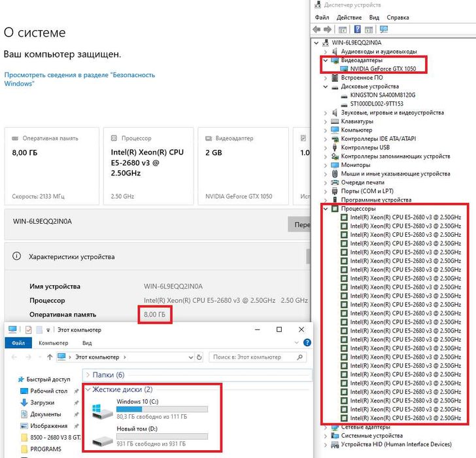The image size is (476, 458).
Task: Select the Компьютер category
Action: 356,130
